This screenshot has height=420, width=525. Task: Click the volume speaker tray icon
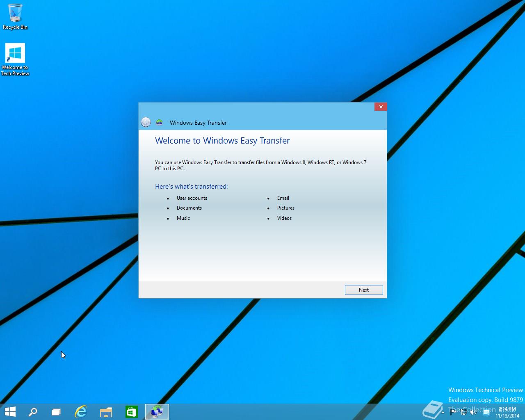(x=473, y=412)
